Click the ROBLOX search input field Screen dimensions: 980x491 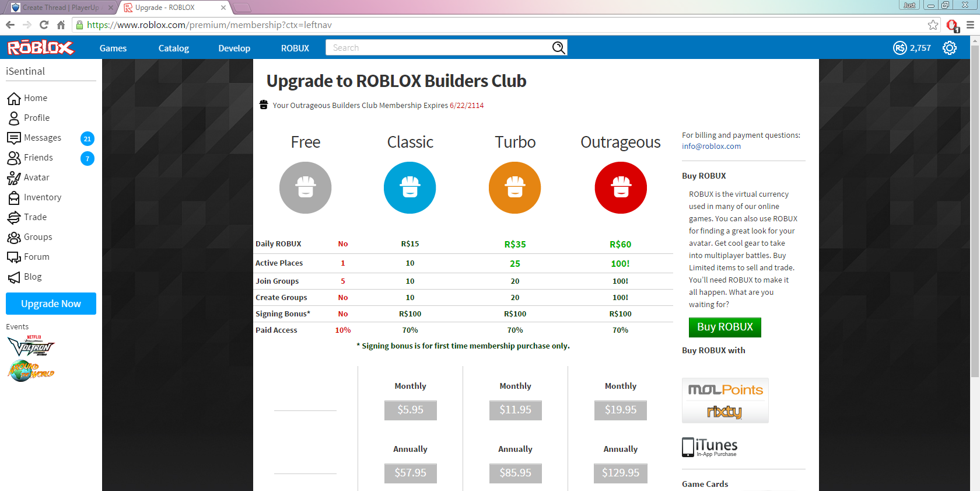[438, 48]
